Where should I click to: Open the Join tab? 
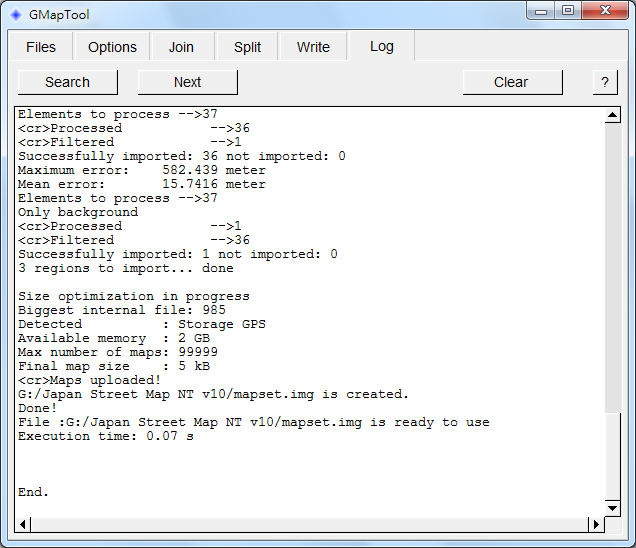181,47
